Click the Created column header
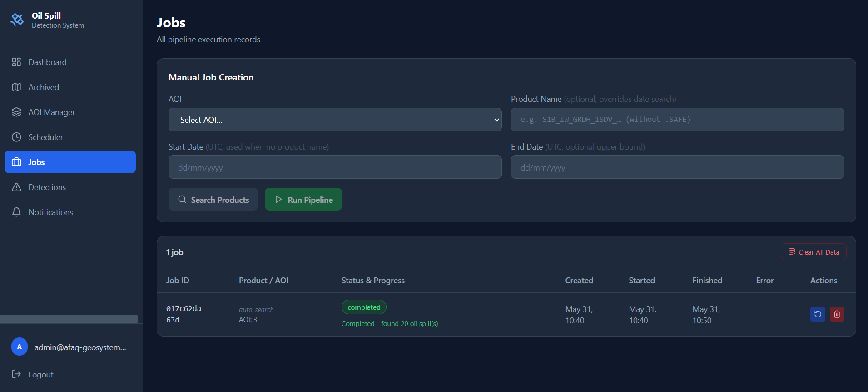Screen dimensions: 868x392 pyautogui.click(x=579, y=281)
